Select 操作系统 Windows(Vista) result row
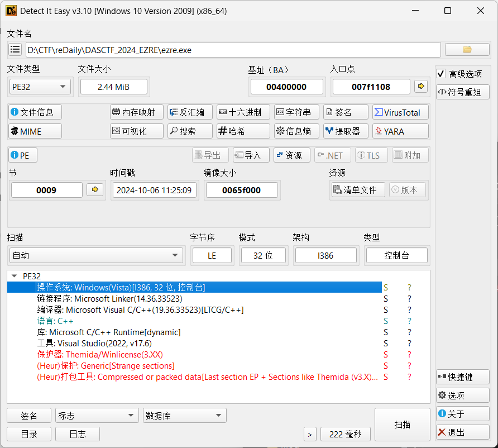The width and height of the screenshot is (498, 448). [x=194, y=287]
